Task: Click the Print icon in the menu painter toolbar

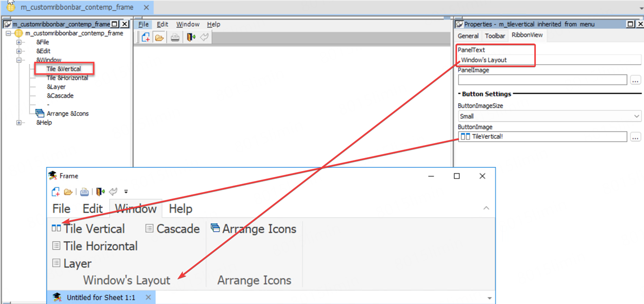Action: [x=175, y=38]
